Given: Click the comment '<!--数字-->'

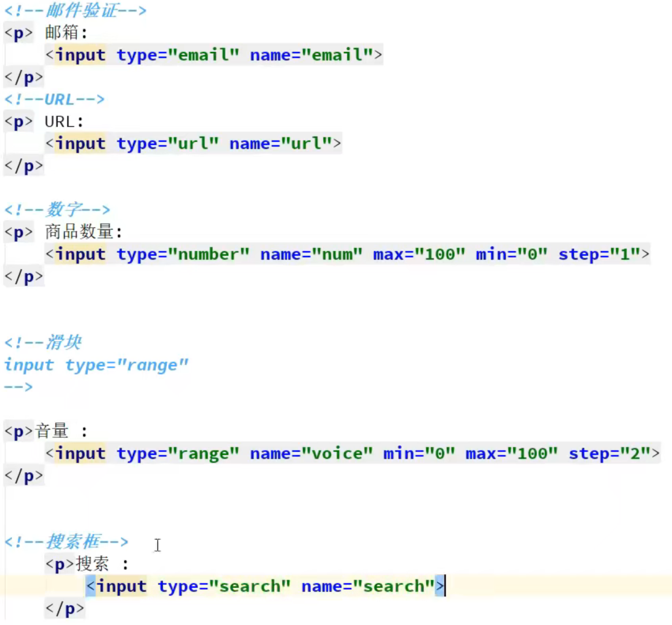Looking at the screenshot, I should pos(57,210).
